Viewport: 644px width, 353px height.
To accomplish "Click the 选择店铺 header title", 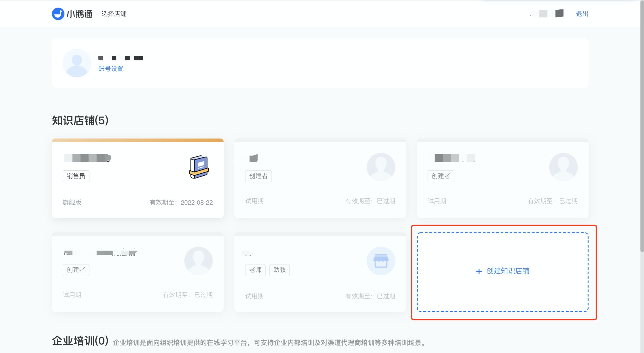I will (114, 14).
